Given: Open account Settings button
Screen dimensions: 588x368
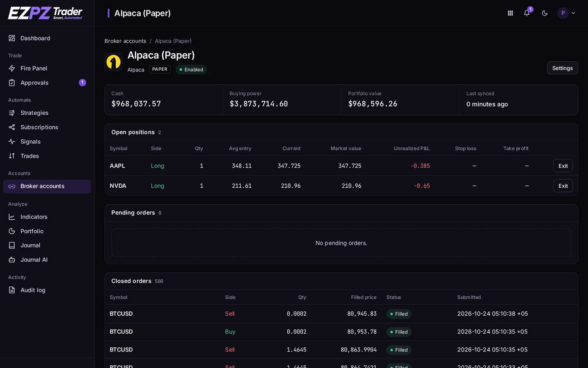Looking at the screenshot, I should 562,68.
